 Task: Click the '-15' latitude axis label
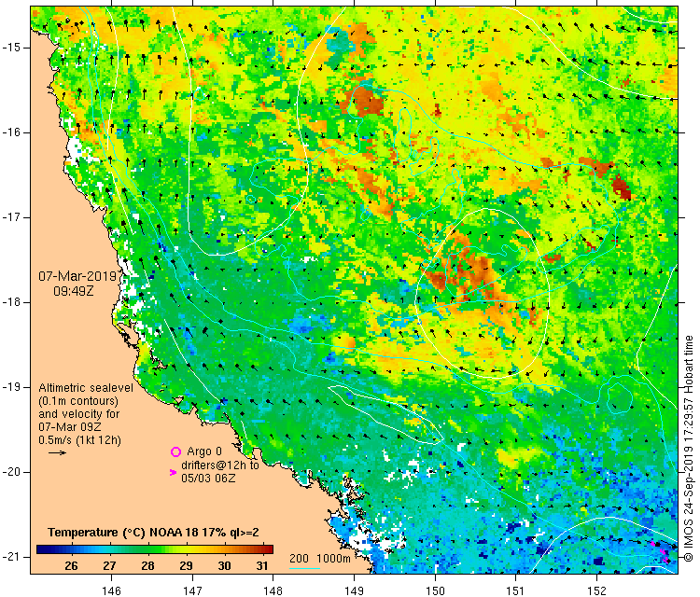pyautogui.click(x=10, y=48)
